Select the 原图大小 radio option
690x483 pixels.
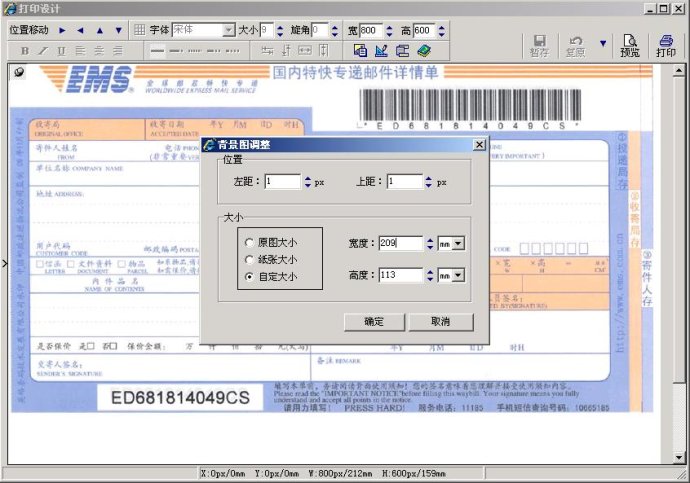249,242
